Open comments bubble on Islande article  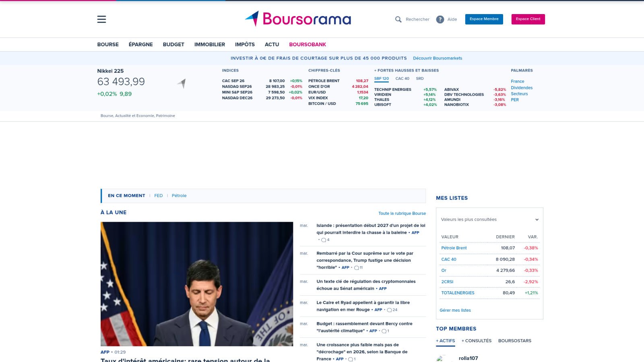(324, 240)
